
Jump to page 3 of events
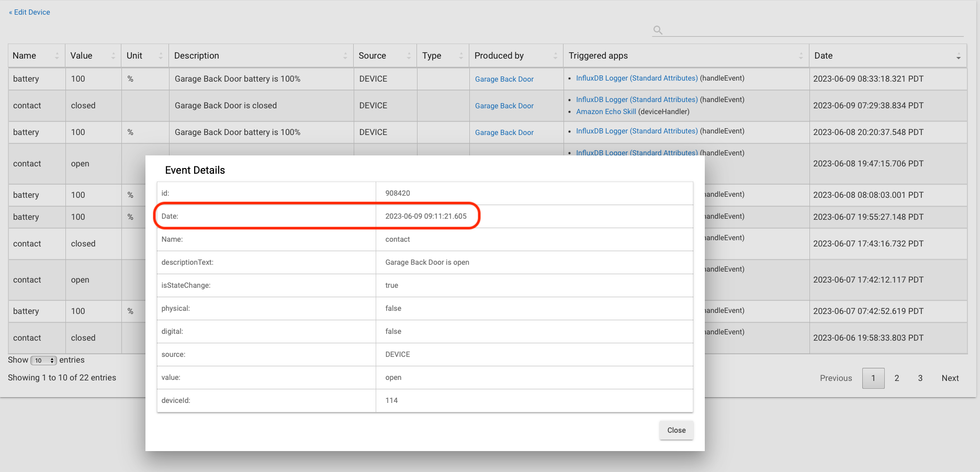[920, 378]
